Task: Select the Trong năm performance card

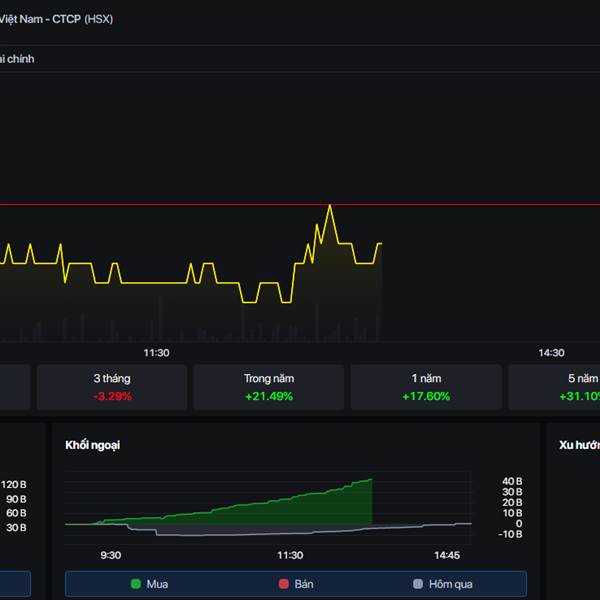Action: [268, 387]
